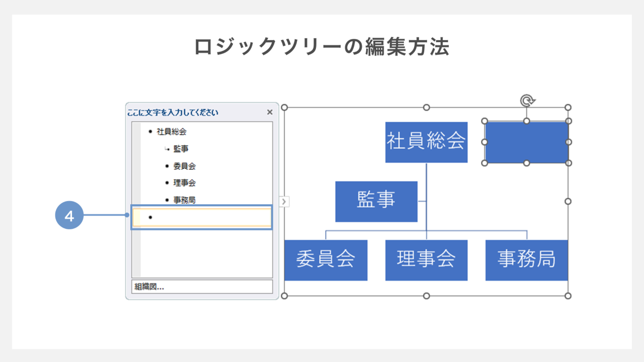This screenshot has height=362, width=644.
Task: Click the bottom-right handle of the SmartArt frame
Action: coord(568,296)
